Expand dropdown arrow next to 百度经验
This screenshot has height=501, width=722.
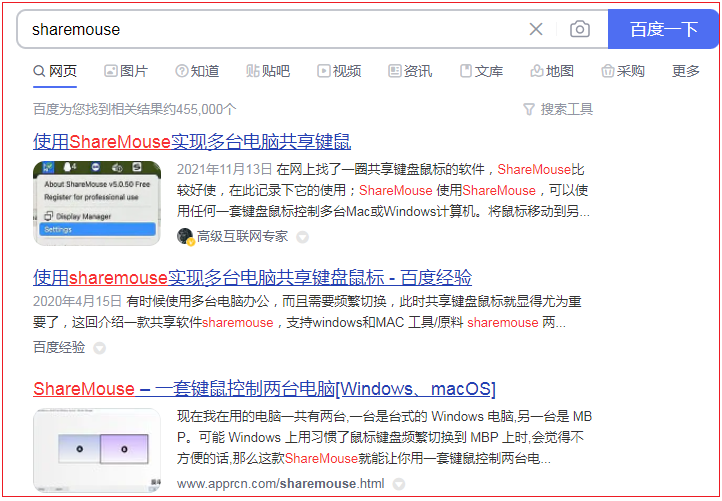point(99,348)
